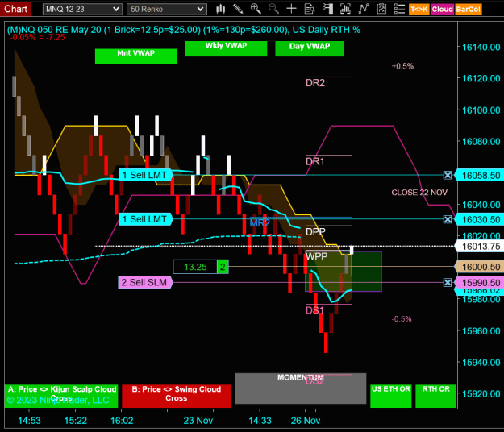Select the Chart tab

15,9
